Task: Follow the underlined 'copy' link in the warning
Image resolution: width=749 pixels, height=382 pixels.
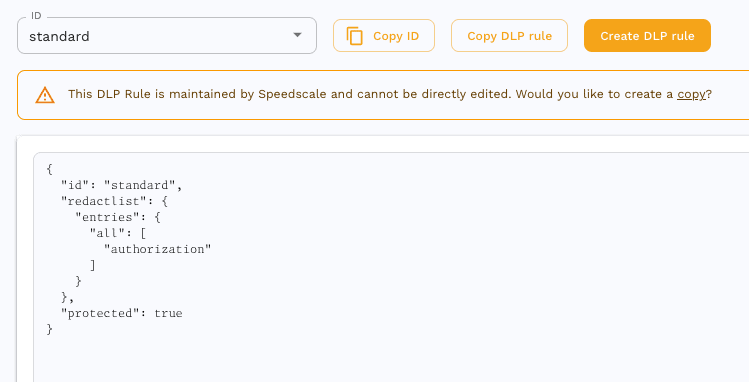Action: (x=691, y=94)
